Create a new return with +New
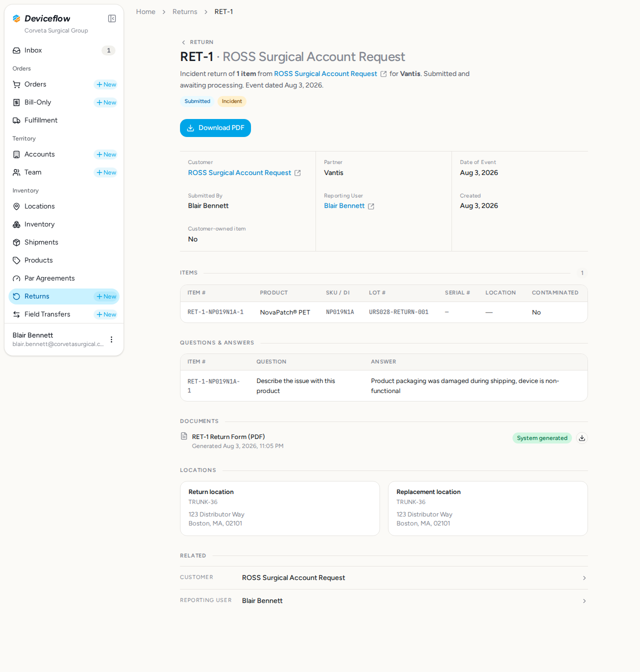 106,296
